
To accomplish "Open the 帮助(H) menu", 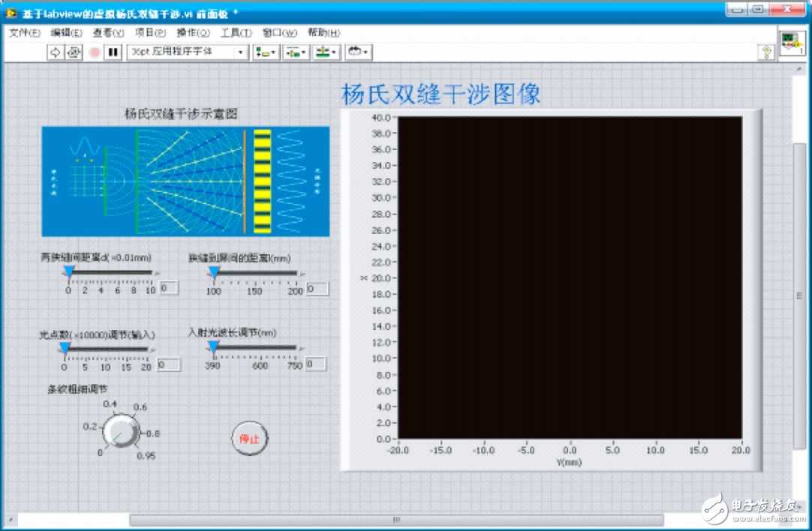I will click(323, 32).
